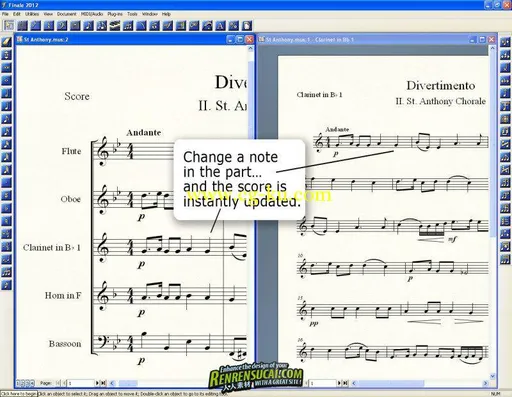Select the Selection tool in main palette
The width and height of the screenshot is (512, 397).
[x=9, y=26]
